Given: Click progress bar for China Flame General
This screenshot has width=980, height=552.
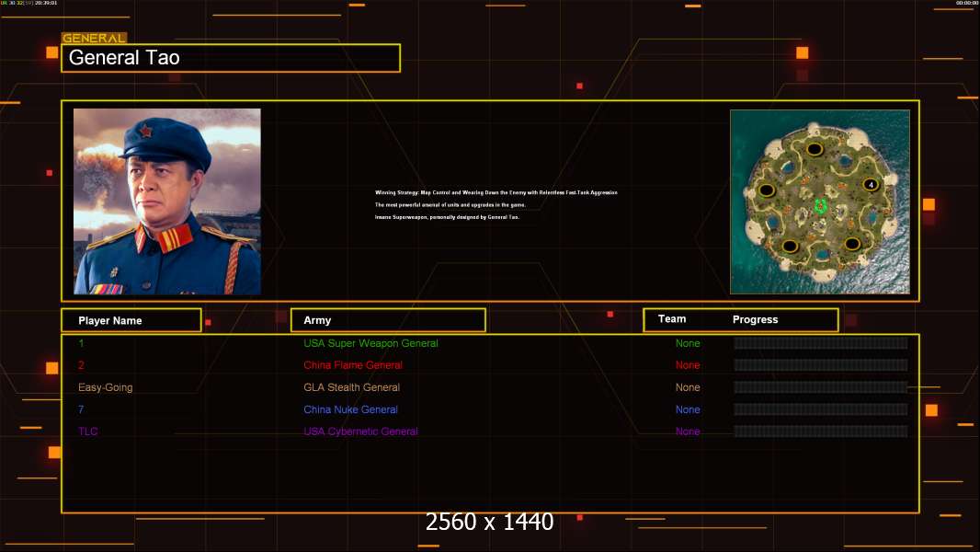Looking at the screenshot, I should [x=821, y=365].
